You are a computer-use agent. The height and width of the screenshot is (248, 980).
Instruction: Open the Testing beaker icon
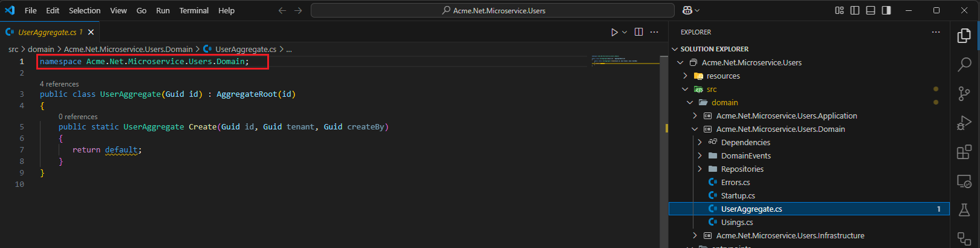coord(964,210)
